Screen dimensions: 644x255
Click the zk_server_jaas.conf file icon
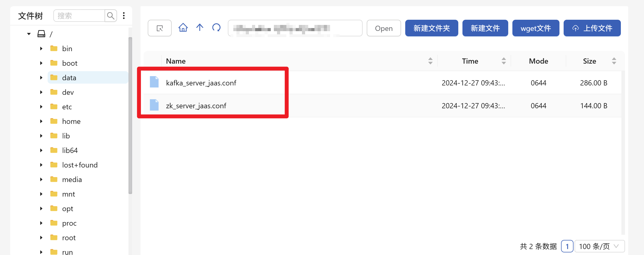tap(154, 105)
